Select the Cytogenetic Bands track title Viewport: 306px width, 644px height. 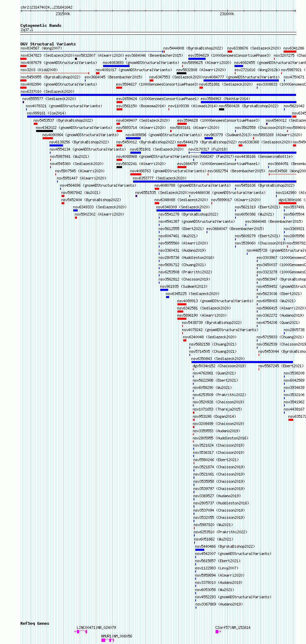pos(41,25)
